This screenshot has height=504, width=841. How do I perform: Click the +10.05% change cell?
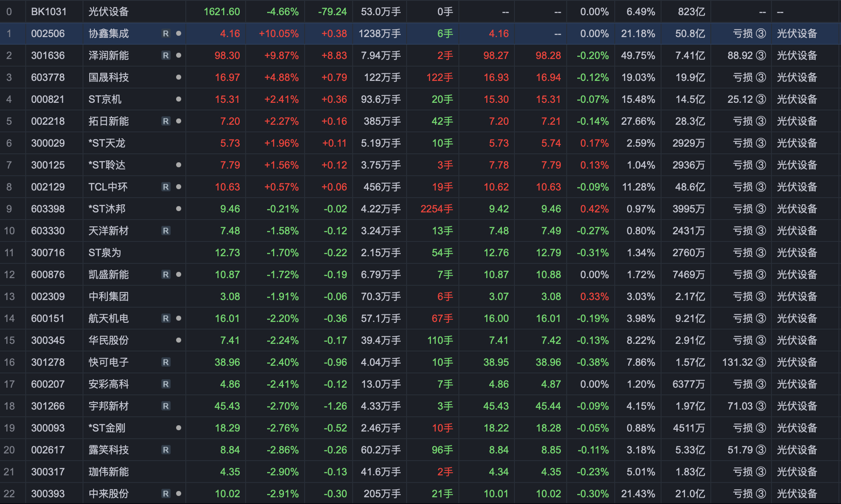click(279, 34)
